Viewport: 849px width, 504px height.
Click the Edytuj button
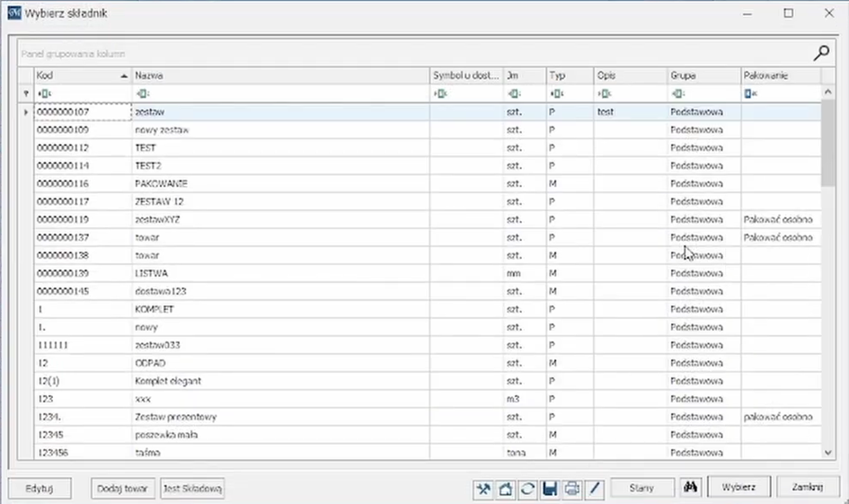click(x=40, y=488)
